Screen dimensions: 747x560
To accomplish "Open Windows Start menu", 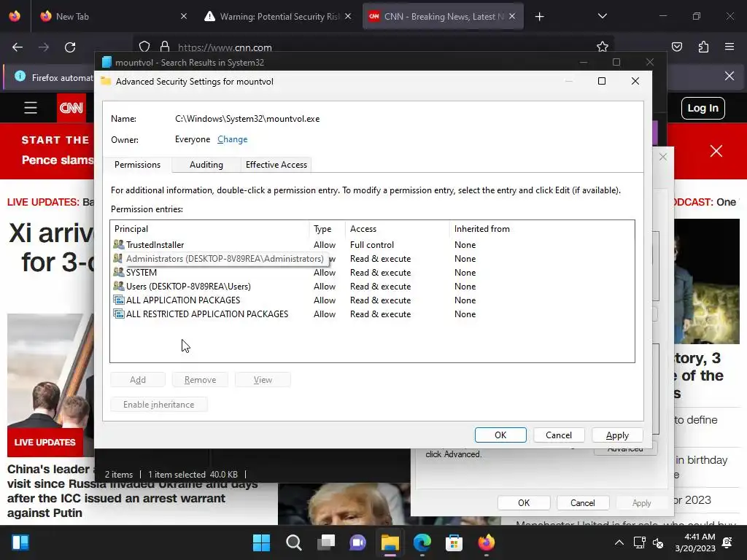I will coord(262,542).
